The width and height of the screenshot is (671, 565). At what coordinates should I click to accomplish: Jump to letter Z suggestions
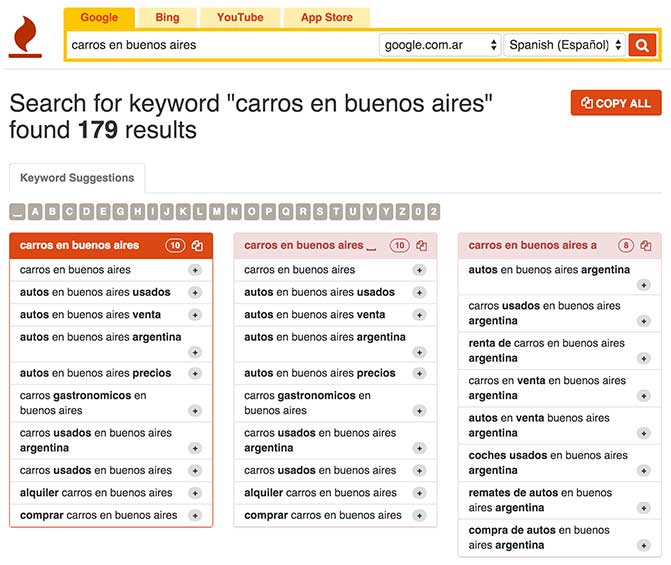click(x=402, y=212)
